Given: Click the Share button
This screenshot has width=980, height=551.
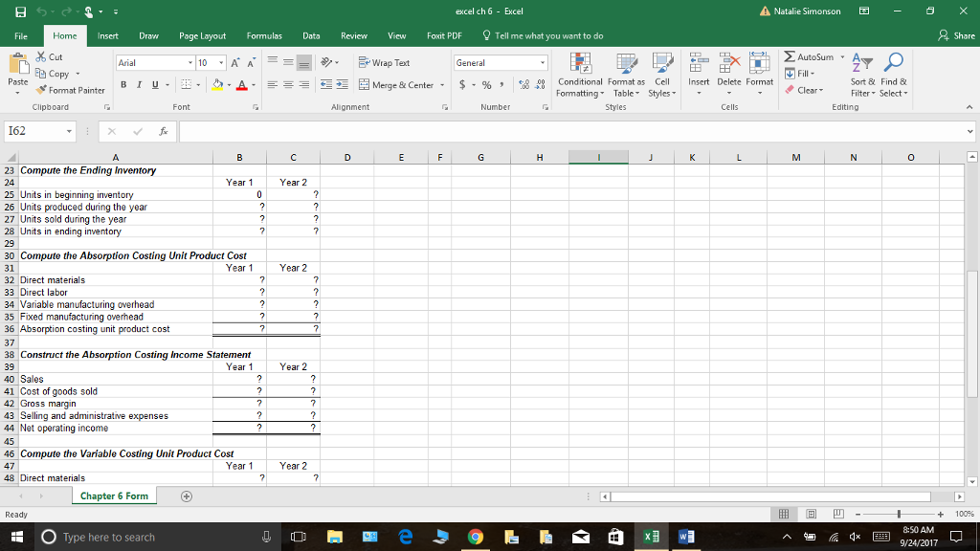Looking at the screenshot, I should (x=957, y=33).
